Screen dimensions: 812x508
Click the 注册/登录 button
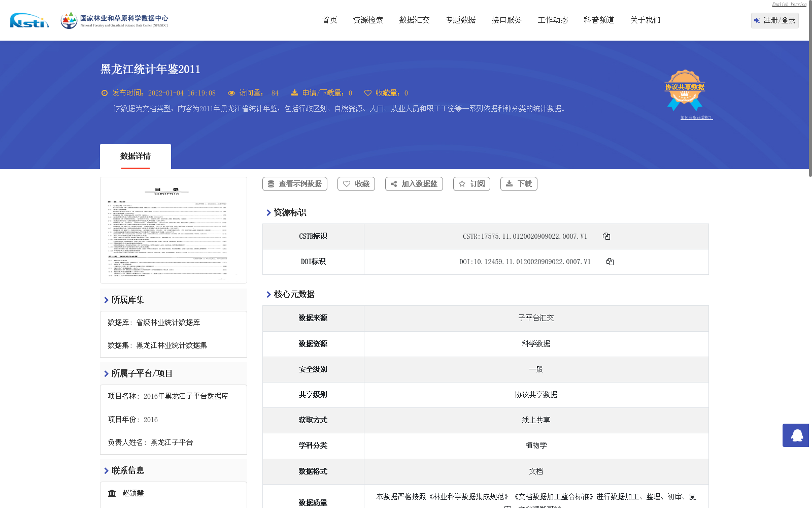774,20
